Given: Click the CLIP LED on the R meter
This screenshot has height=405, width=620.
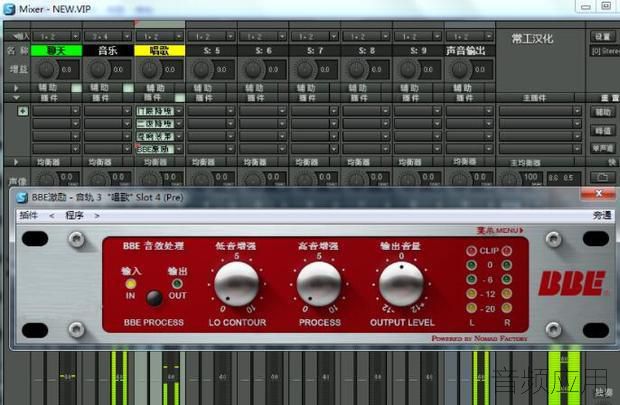Looking at the screenshot, I should tap(507, 251).
